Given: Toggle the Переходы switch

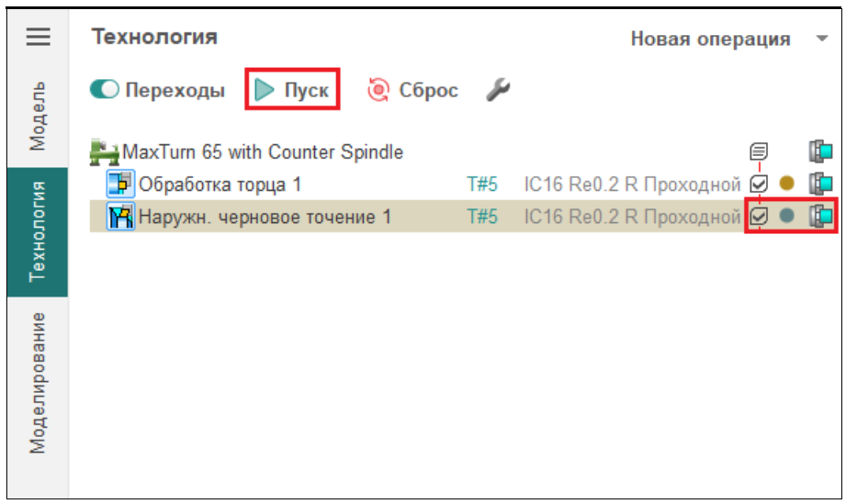Looking at the screenshot, I should [x=105, y=90].
